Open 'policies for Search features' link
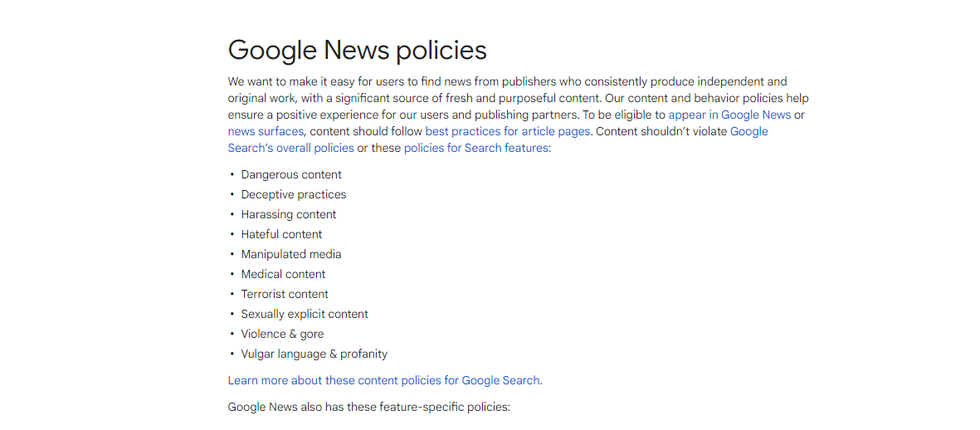Viewport: 980px width, 430px height. (476, 148)
